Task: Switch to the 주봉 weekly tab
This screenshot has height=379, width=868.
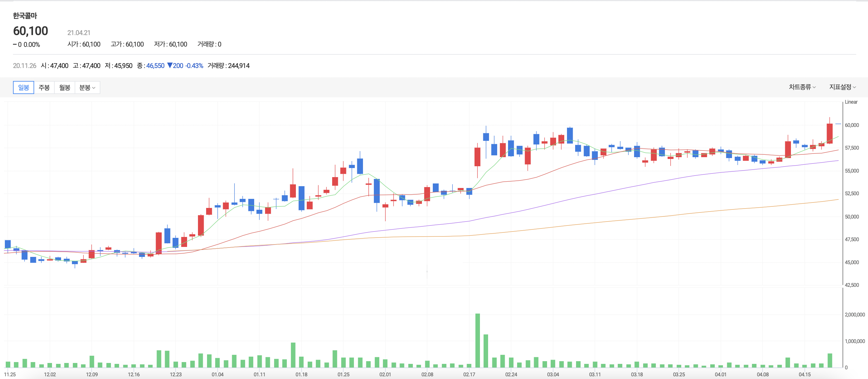Action: 44,88
